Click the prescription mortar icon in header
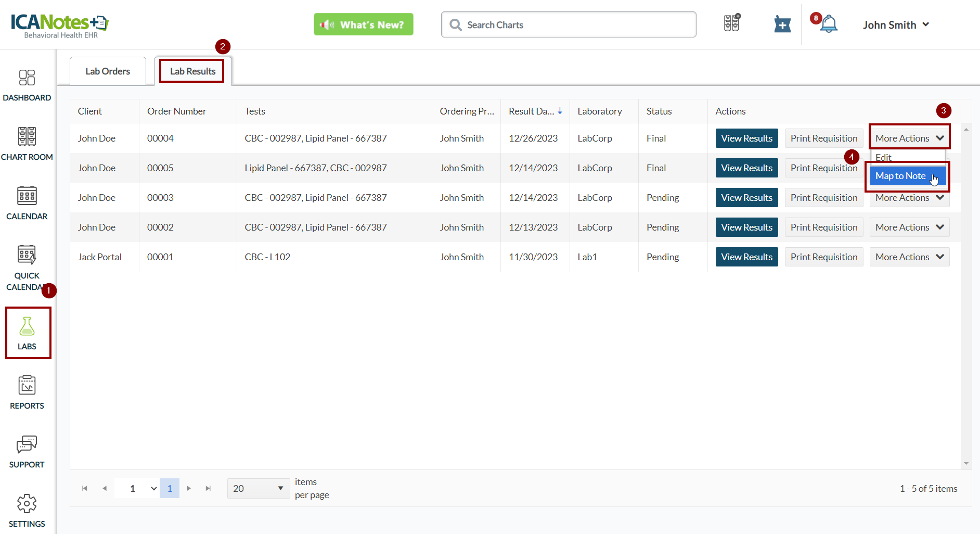Viewport: 980px width, 534px height. [782, 24]
